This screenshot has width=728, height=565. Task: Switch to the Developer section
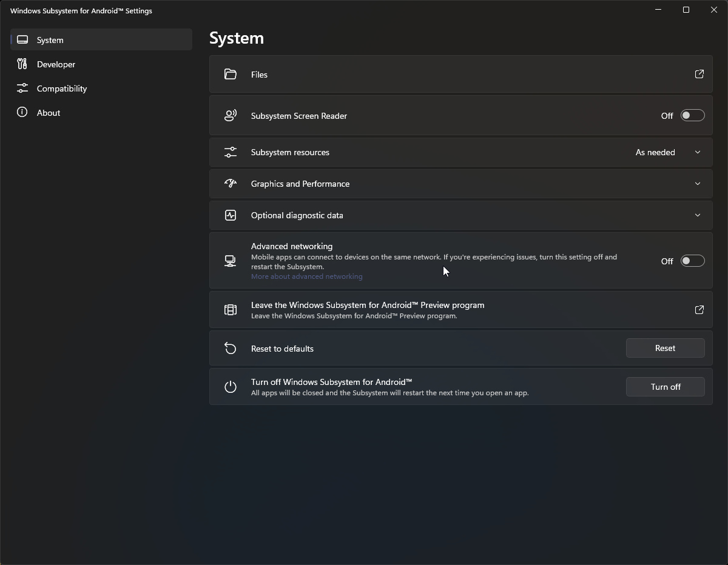tap(101, 64)
